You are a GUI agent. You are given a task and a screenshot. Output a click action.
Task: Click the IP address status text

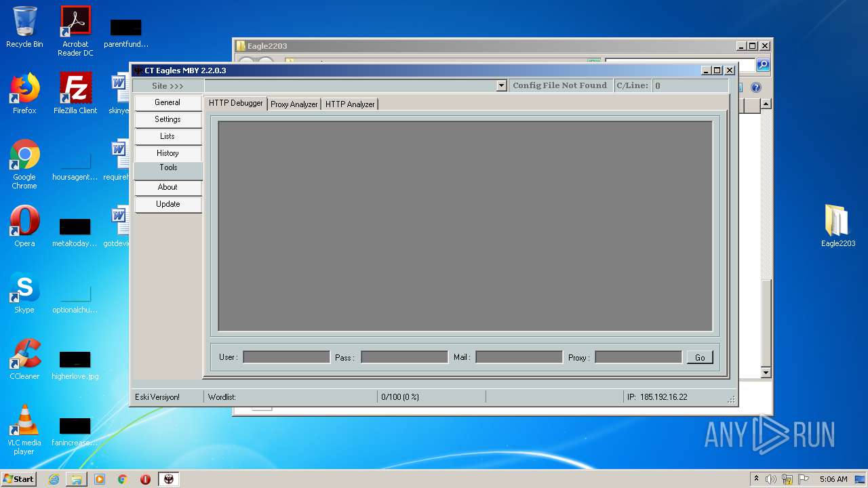[x=657, y=397]
